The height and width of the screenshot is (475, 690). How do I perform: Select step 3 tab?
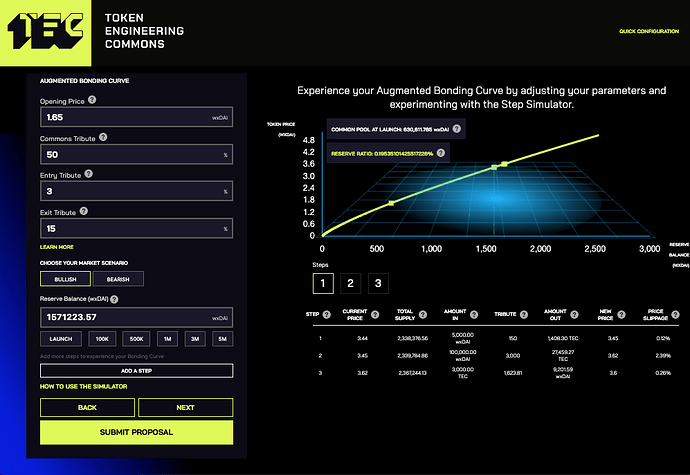[378, 284]
